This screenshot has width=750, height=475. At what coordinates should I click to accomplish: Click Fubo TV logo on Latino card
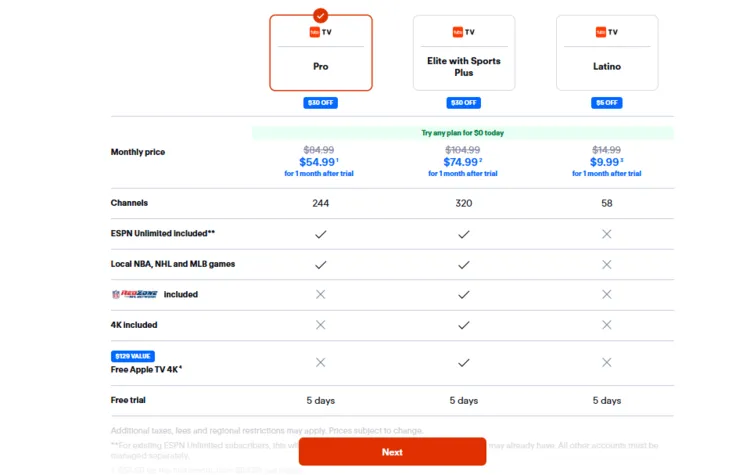[607, 32]
